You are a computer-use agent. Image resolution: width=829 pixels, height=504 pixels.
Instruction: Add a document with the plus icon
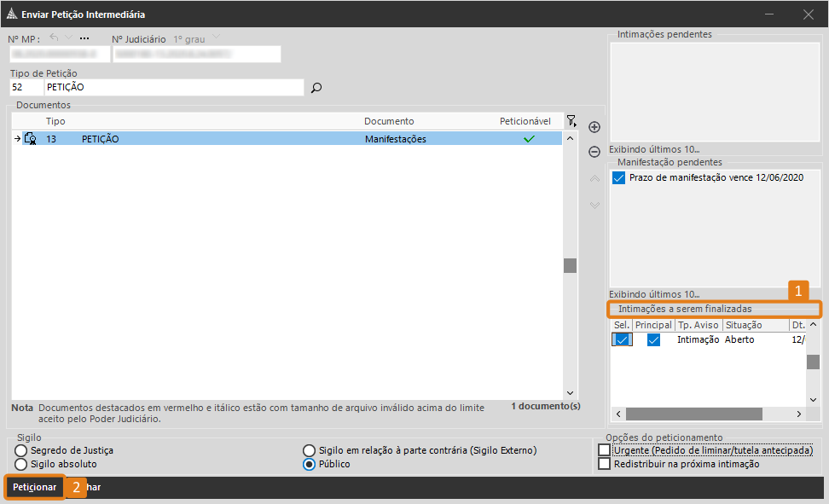pyautogui.click(x=594, y=127)
